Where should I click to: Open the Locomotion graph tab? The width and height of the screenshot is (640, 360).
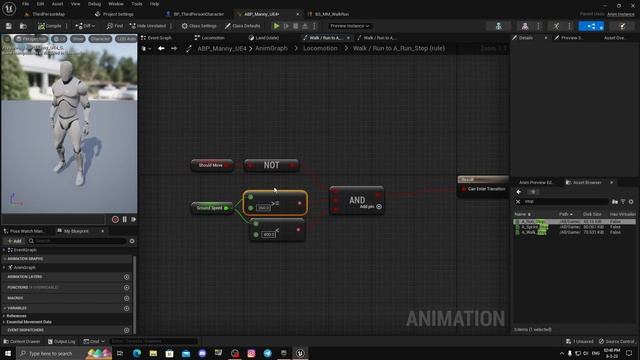coord(209,38)
